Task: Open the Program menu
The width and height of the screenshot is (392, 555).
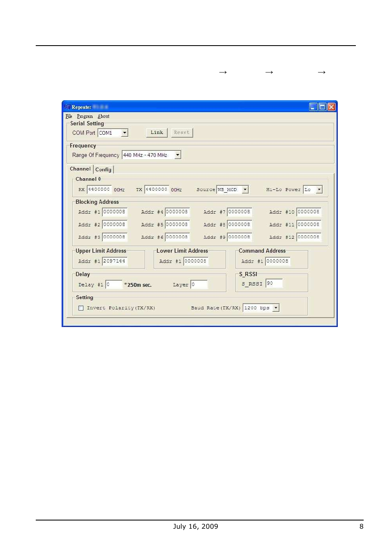Action: pyautogui.click(x=85, y=116)
